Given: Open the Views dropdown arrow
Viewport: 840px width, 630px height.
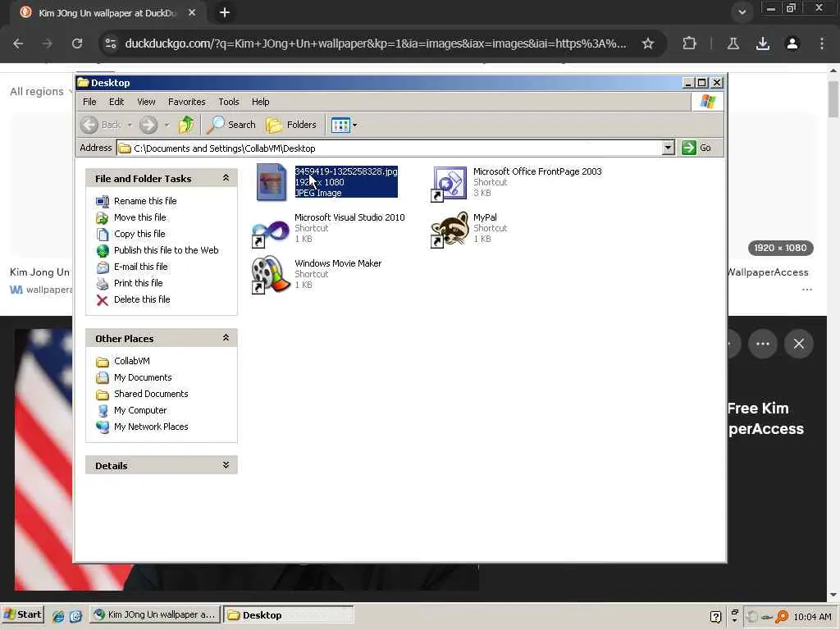Looking at the screenshot, I should [354, 126].
